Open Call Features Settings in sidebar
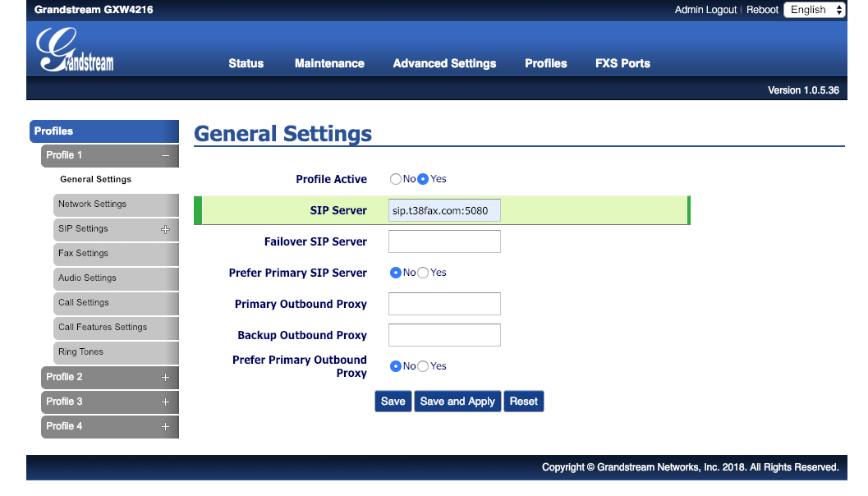This screenshot has height=496, width=868. coord(116,327)
